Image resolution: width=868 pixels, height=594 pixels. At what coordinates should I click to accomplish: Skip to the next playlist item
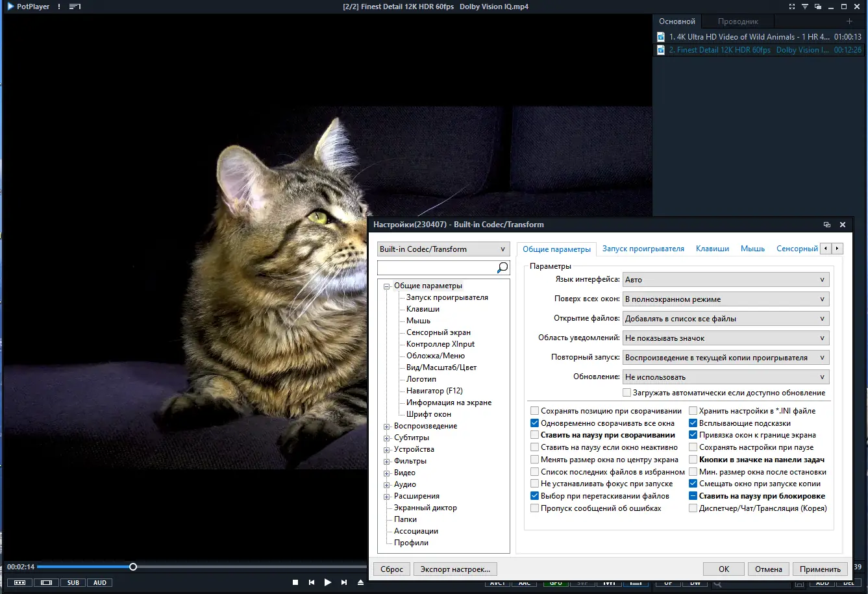[344, 582]
